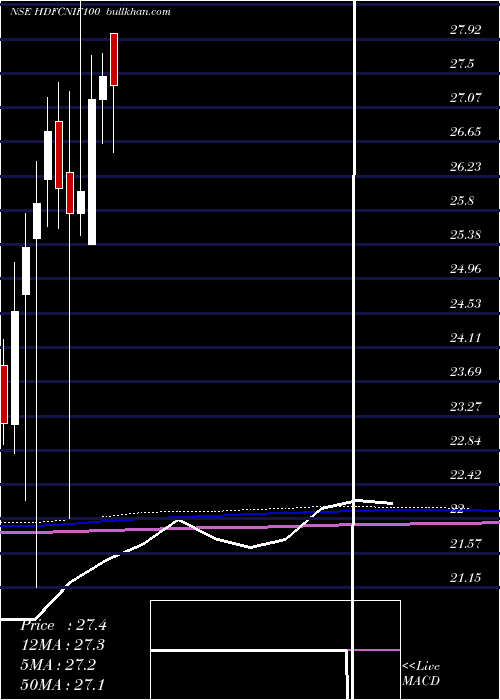Click the 23.69 price axis label

click(x=465, y=371)
